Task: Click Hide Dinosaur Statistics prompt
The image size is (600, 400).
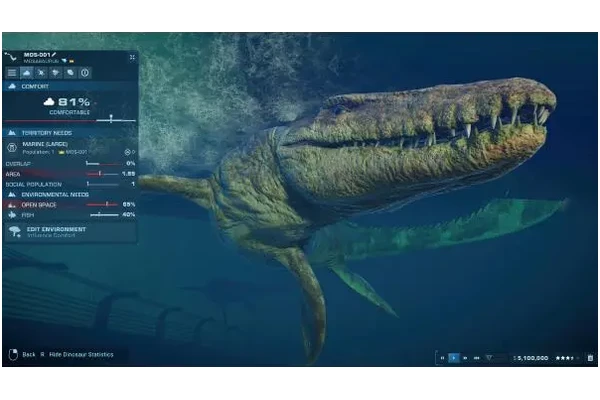Action: pyautogui.click(x=82, y=354)
